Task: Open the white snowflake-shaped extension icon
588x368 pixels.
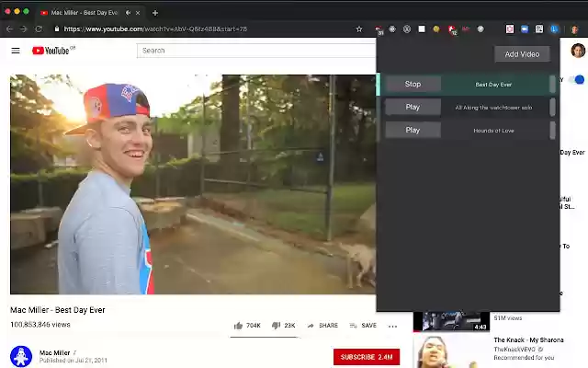Action: coord(392,29)
